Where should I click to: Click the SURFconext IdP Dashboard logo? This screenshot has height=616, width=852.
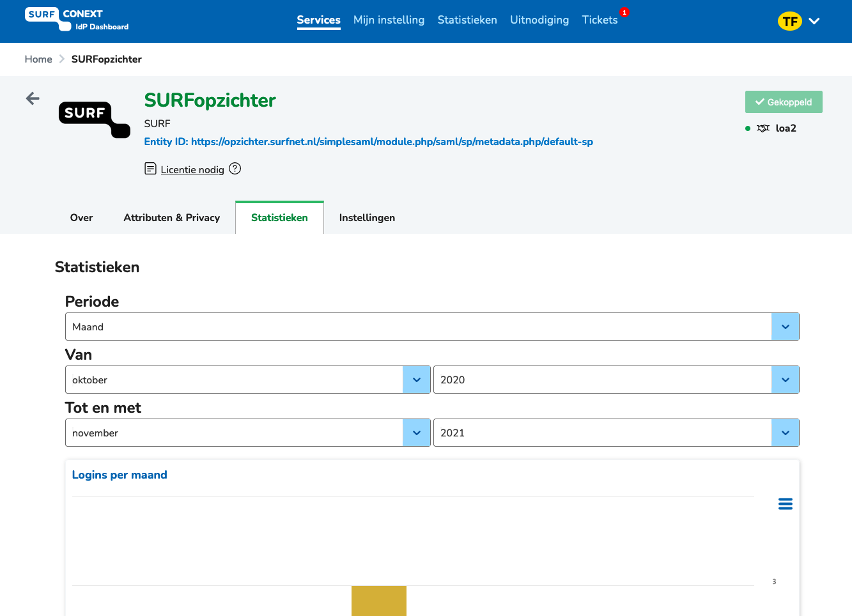click(77, 20)
